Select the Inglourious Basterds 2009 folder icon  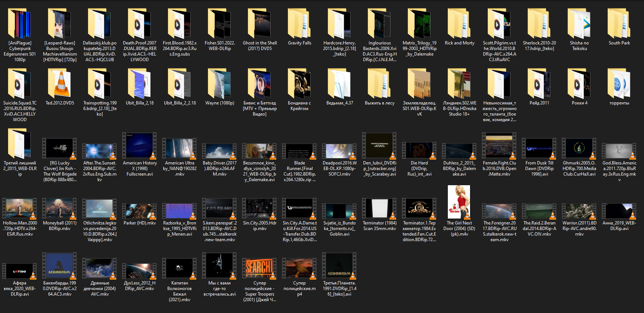[x=379, y=24]
